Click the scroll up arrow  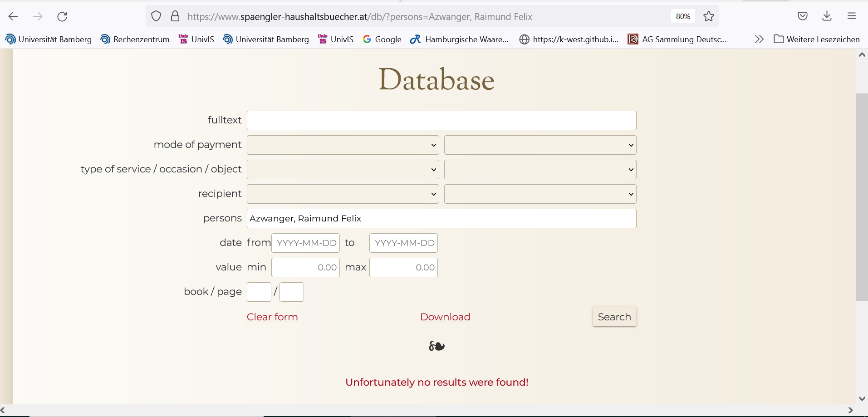click(862, 54)
